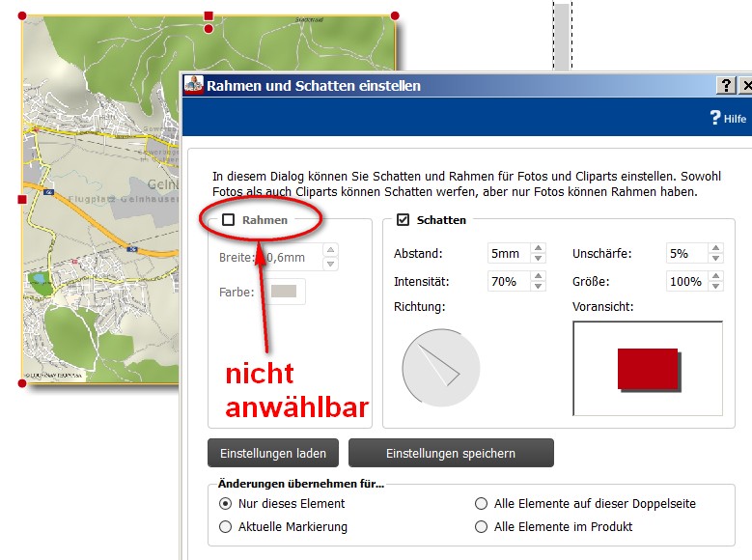The width and height of the screenshot is (752, 560).
Task: Select Nur dieses Element radio button
Action: 225,504
